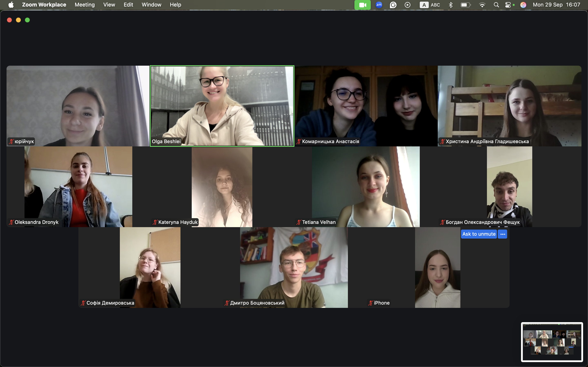The height and width of the screenshot is (367, 588).
Task: Click muted mic icon beside iPhone
Action: (x=370, y=303)
